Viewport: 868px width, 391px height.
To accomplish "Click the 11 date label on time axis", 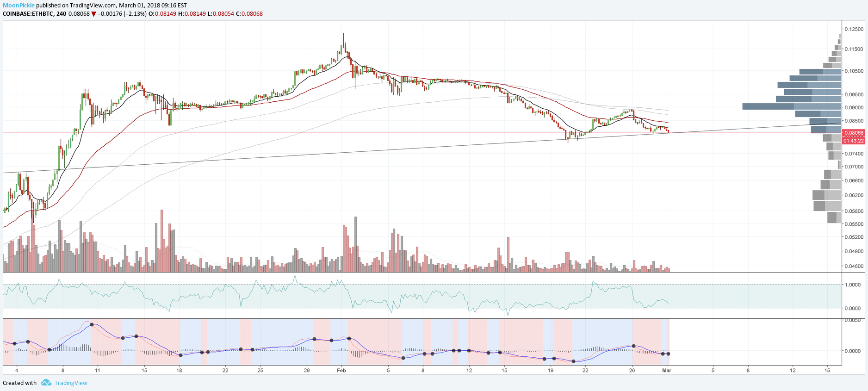I will pyautogui.click(x=98, y=370).
